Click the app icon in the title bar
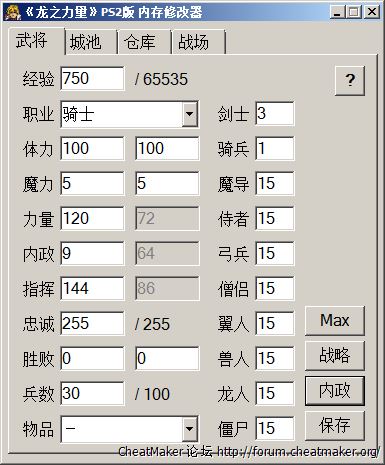Screen dimensions: 385x465 pos(14,12)
